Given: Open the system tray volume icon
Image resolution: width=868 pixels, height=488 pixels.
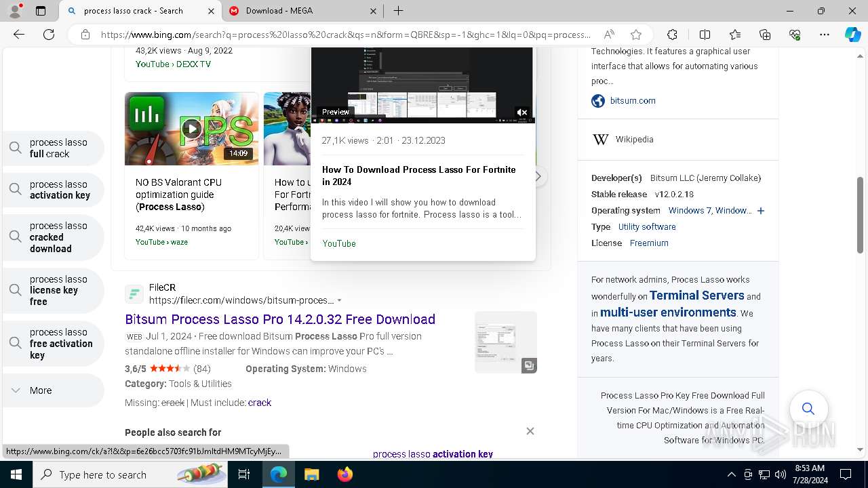Looking at the screenshot, I should (781, 474).
